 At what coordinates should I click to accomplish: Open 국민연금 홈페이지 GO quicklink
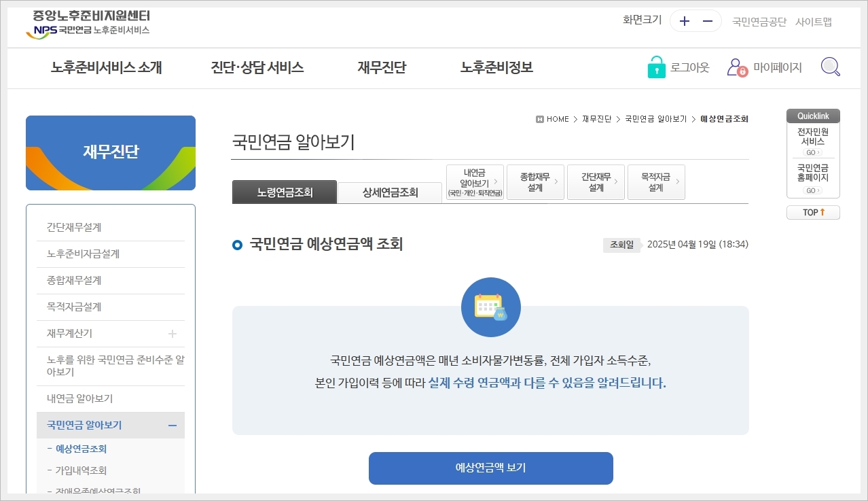tap(813, 190)
